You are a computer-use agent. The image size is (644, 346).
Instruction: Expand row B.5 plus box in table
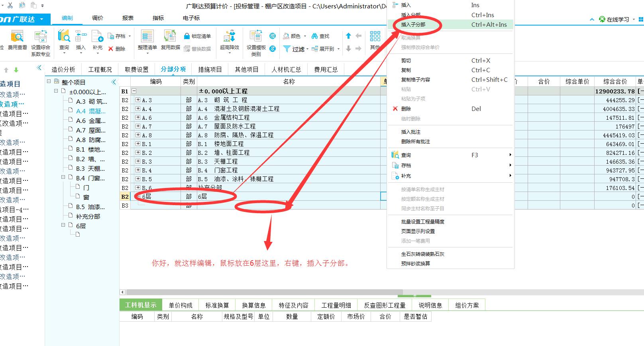click(x=138, y=179)
